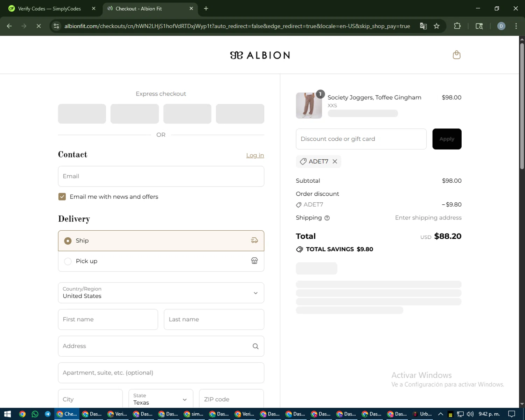
Task: Open the site information icon in address bar
Action: pyautogui.click(x=56, y=26)
